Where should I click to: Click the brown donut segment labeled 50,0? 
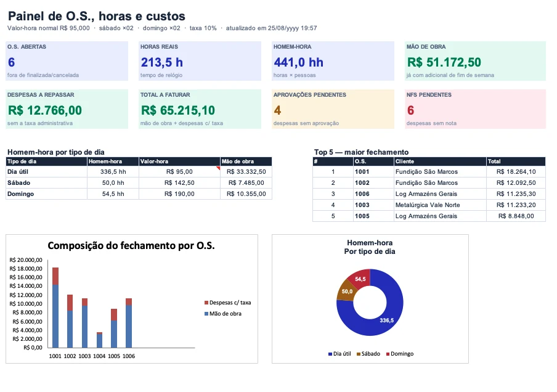(346, 292)
